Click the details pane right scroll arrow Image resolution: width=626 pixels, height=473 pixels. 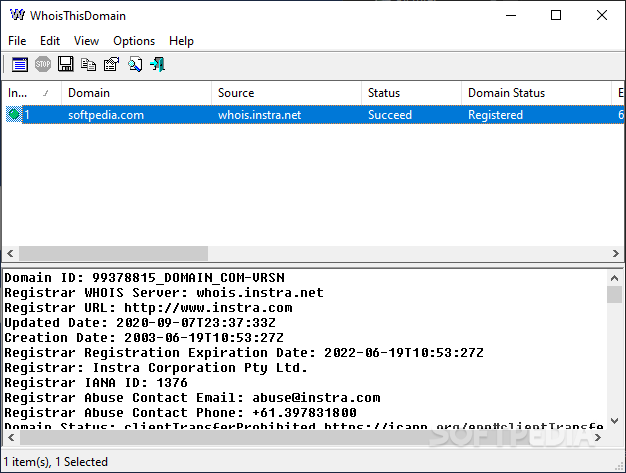(x=598, y=437)
